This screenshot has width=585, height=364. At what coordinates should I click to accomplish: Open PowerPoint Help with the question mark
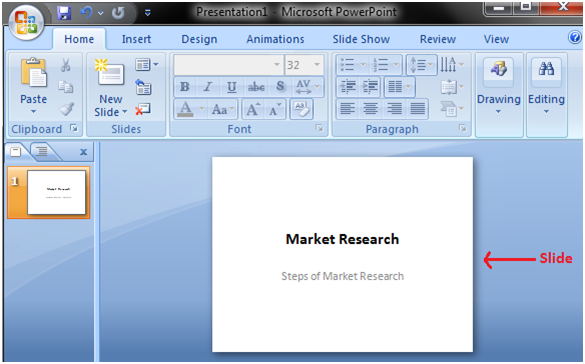(x=575, y=37)
